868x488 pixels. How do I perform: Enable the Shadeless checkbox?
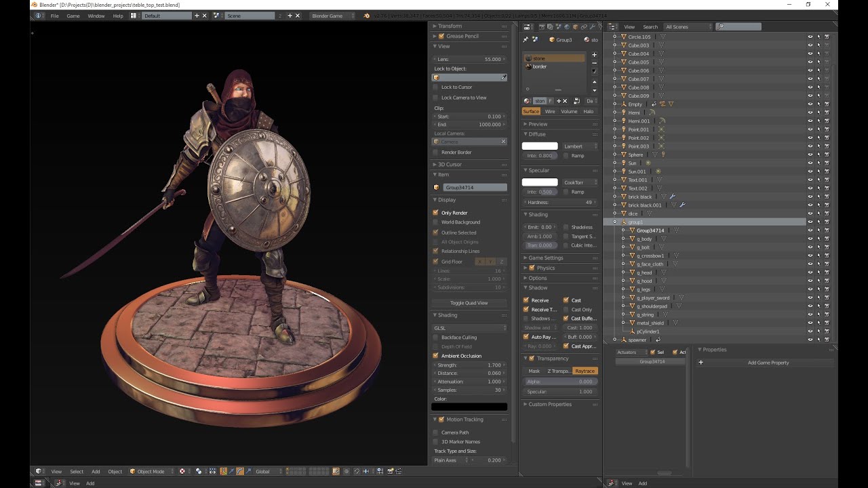(566, 227)
